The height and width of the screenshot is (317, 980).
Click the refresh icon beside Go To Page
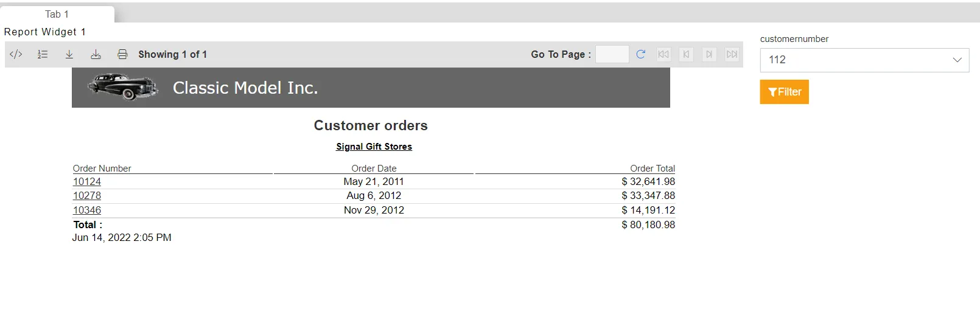(640, 54)
